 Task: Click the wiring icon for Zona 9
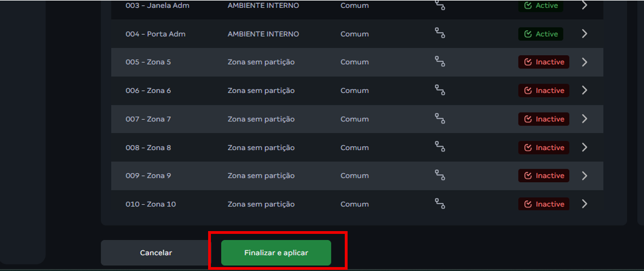(x=440, y=175)
